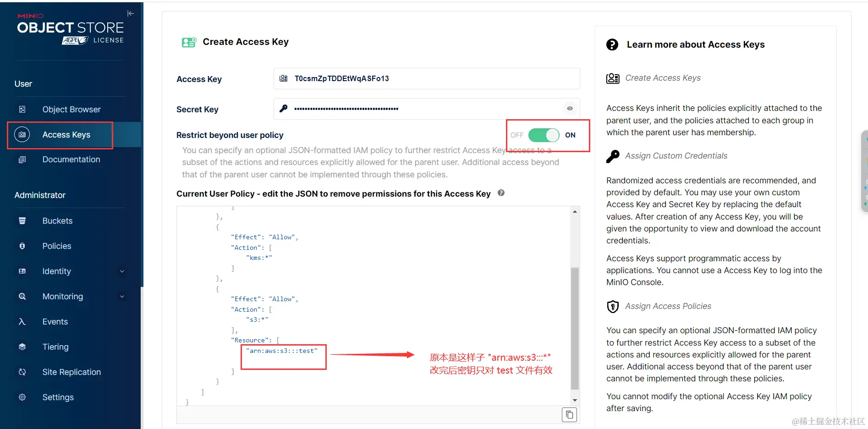Click into the Access Key input field

click(427, 79)
